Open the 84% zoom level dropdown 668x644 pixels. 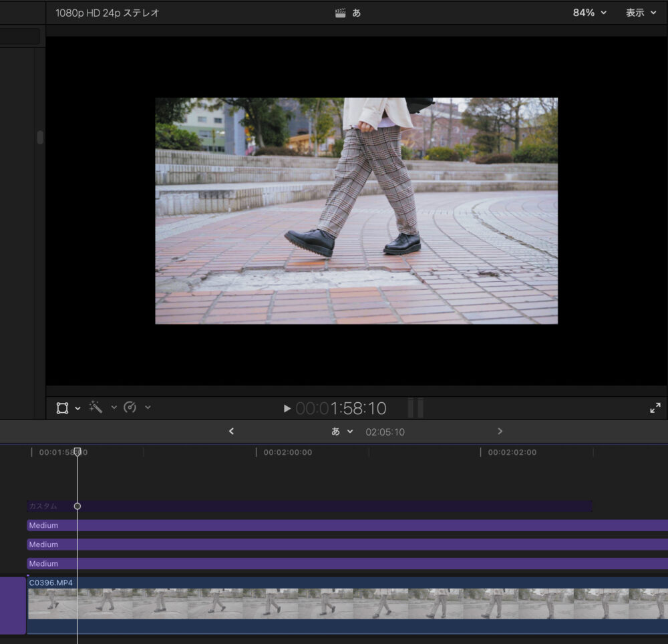click(589, 13)
